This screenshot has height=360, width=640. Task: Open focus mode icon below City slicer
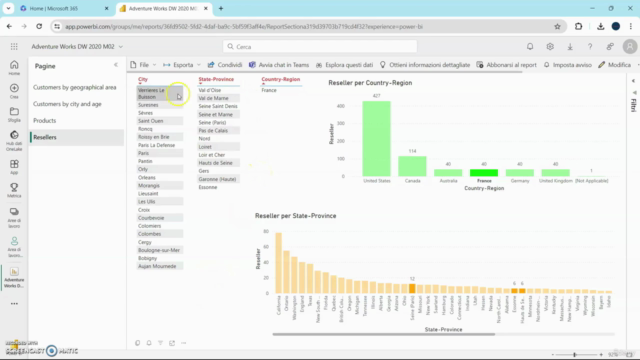(x=172, y=343)
